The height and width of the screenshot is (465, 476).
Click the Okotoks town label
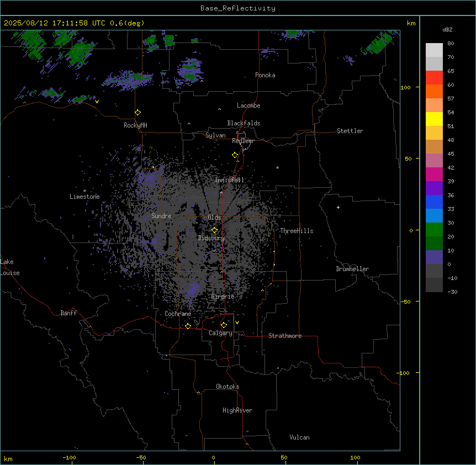(228, 387)
